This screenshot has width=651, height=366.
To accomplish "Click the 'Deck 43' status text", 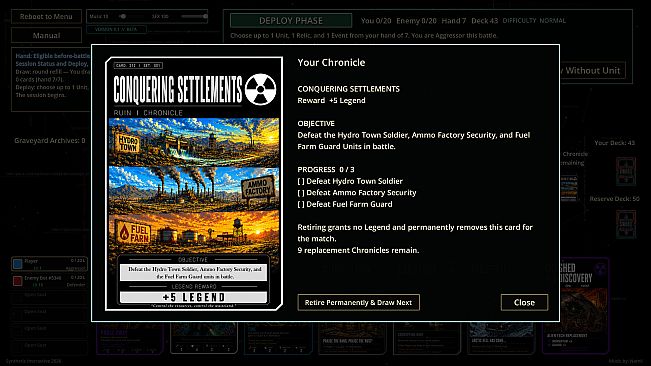I will (x=485, y=21).
